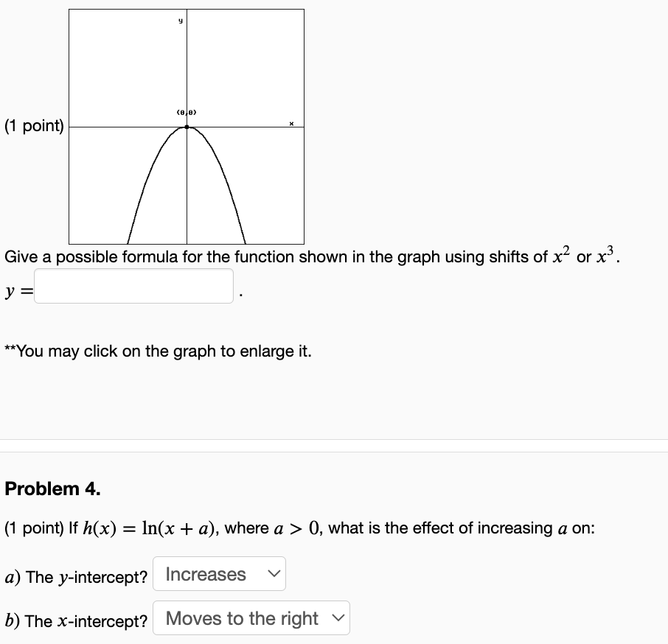
Task: Click the chevron on Moves to the right dropdown
Action: tap(339, 618)
